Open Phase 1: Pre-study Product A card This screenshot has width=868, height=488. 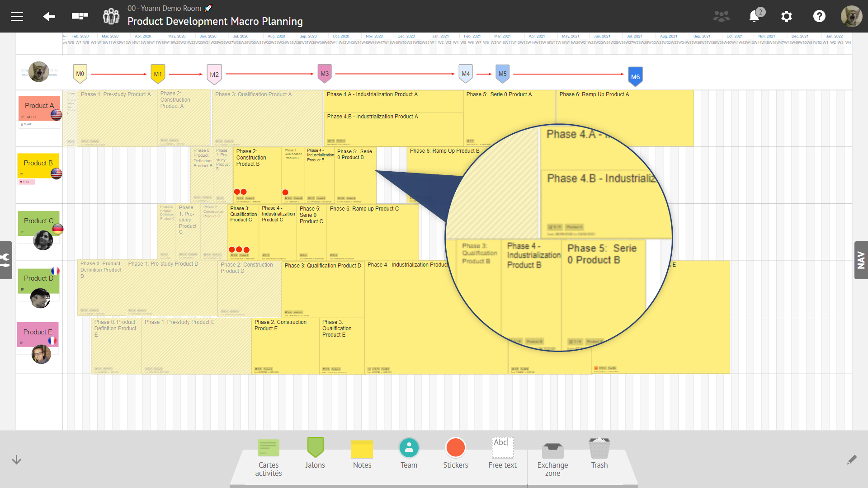tap(118, 118)
